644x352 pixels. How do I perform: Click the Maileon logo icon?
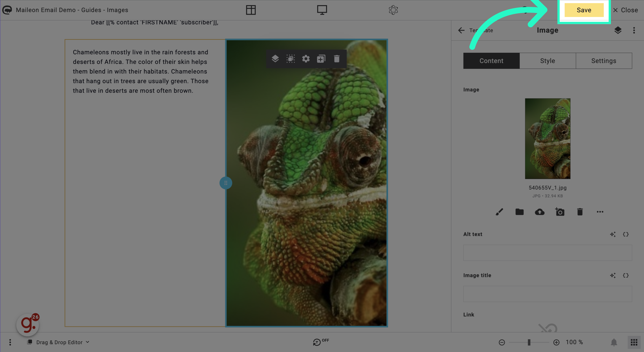point(7,10)
